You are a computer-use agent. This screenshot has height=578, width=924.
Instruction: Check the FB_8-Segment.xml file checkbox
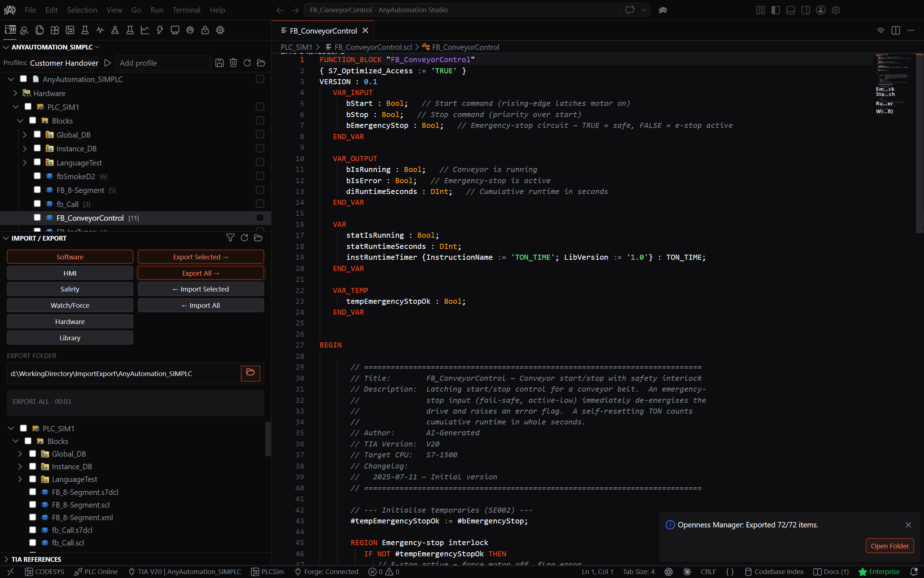click(33, 517)
